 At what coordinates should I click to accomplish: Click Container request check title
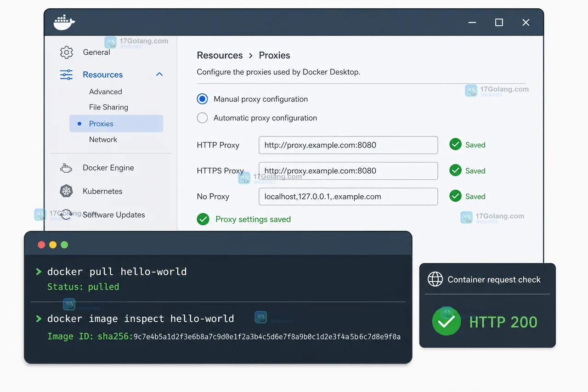494,279
